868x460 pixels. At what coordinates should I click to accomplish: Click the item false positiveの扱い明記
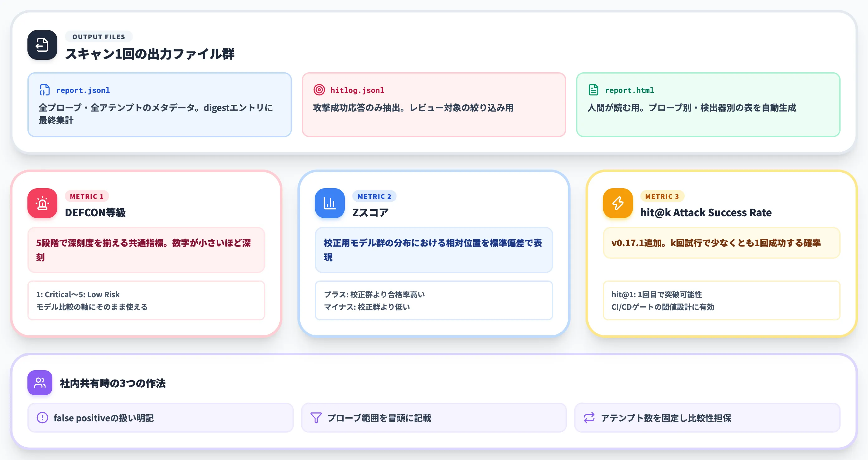(x=160, y=418)
